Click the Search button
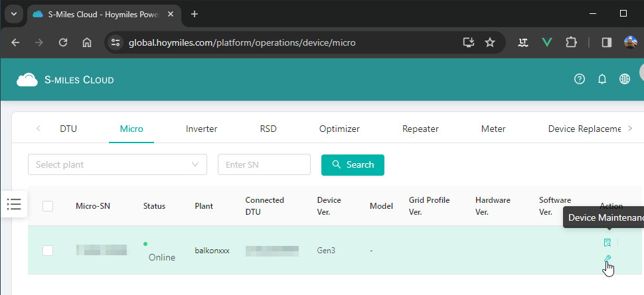This screenshot has height=295, width=644. (353, 164)
